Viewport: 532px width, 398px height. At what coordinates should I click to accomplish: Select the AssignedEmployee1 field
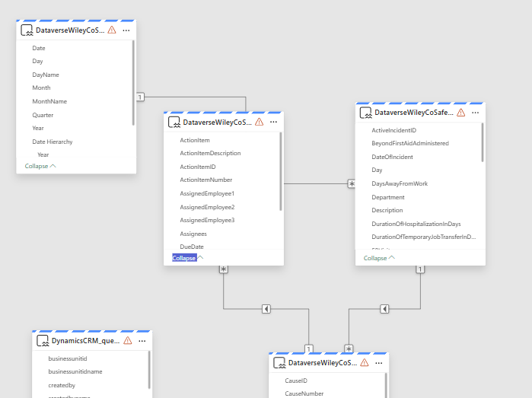(207, 194)
